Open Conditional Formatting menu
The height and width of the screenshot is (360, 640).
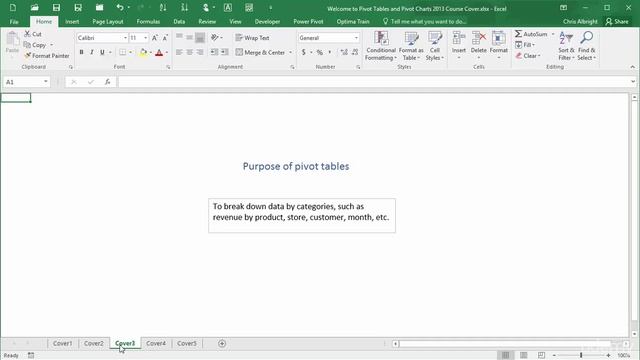coord(381,46)
